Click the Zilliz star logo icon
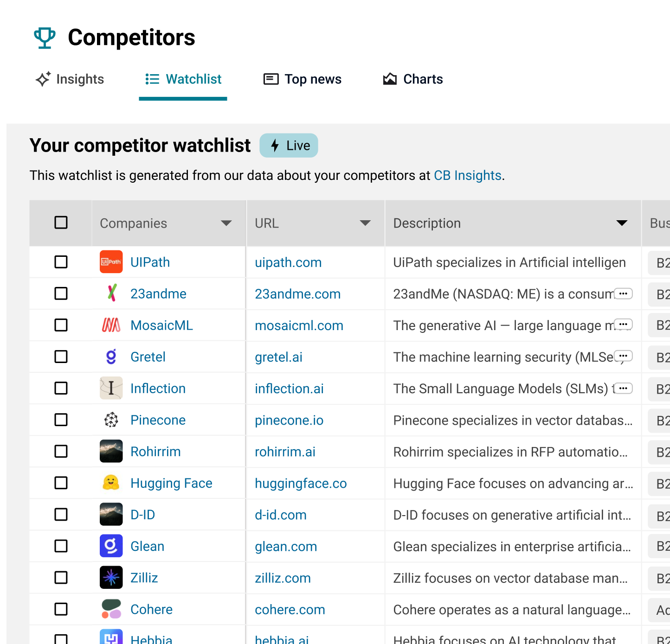The height and width of the screenshot is (644, 670). point(111,577)
